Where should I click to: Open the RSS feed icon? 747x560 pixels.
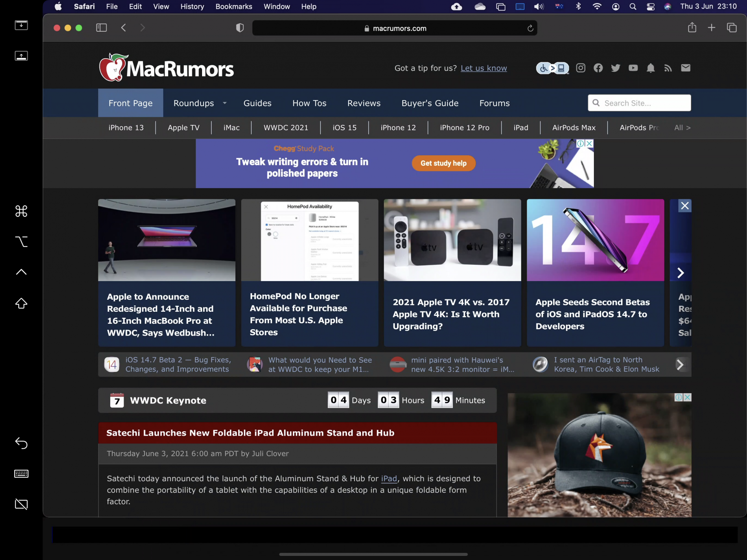point(668,68)
